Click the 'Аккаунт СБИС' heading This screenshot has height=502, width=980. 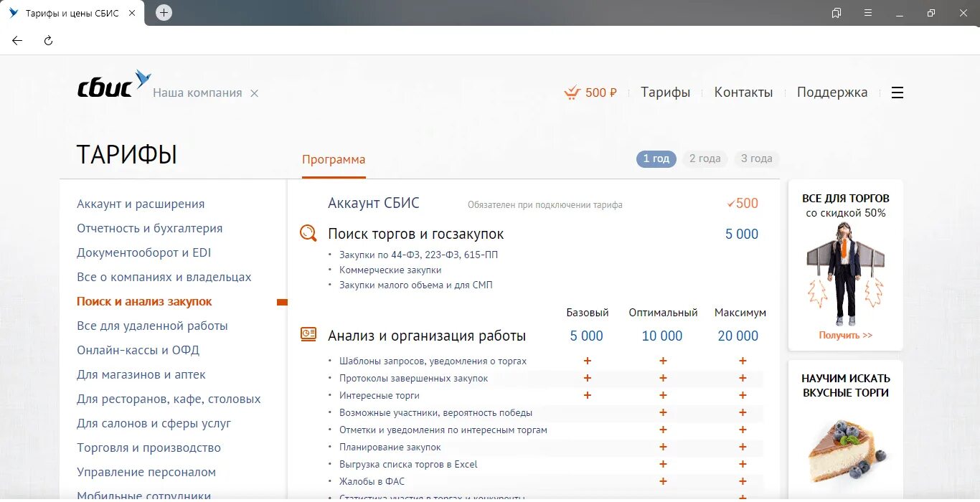click(374, 204)
